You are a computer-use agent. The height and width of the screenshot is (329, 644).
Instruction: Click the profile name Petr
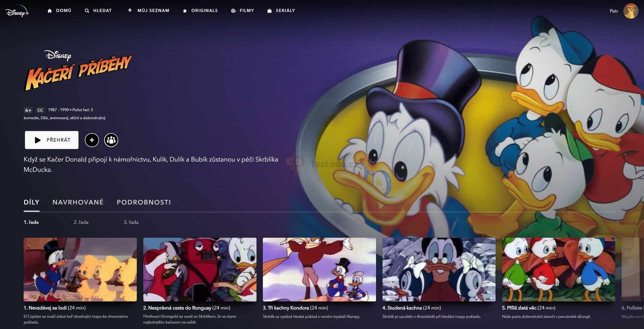point(614,11)
